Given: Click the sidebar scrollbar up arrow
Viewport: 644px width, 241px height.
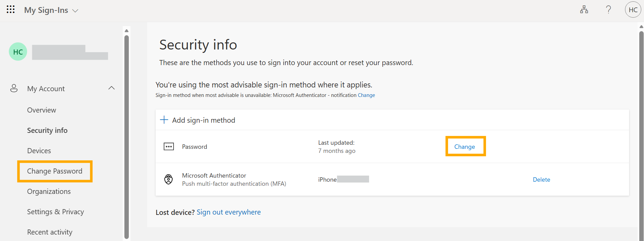Looking at the screenshot, I should click(126, 31).
